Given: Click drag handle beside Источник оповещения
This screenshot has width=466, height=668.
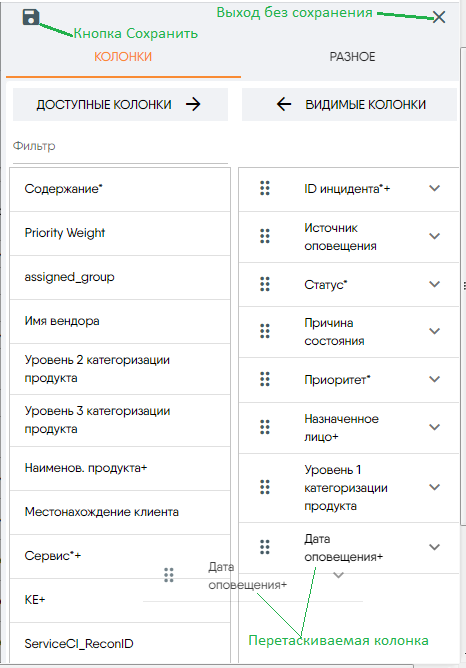Looking at the screenshot, I should pyautogui.click(x=265, y=236).
